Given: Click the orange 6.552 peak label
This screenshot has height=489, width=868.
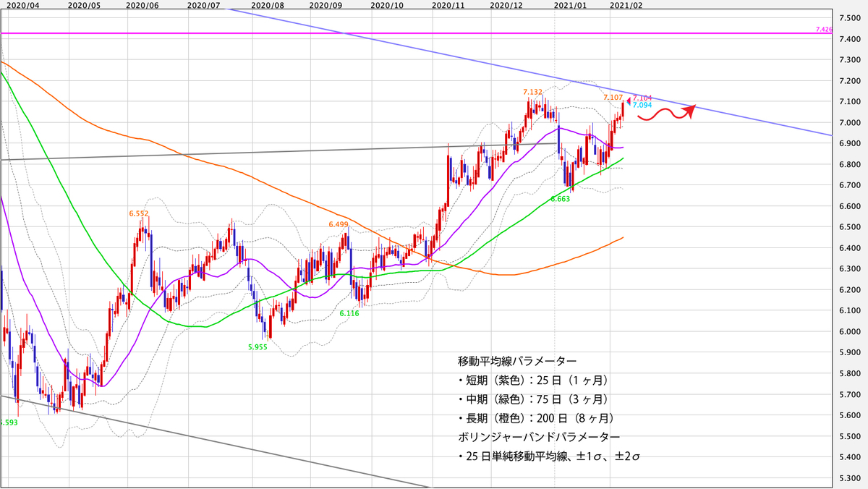Looking at the screenshot, I should pos(138,213).
